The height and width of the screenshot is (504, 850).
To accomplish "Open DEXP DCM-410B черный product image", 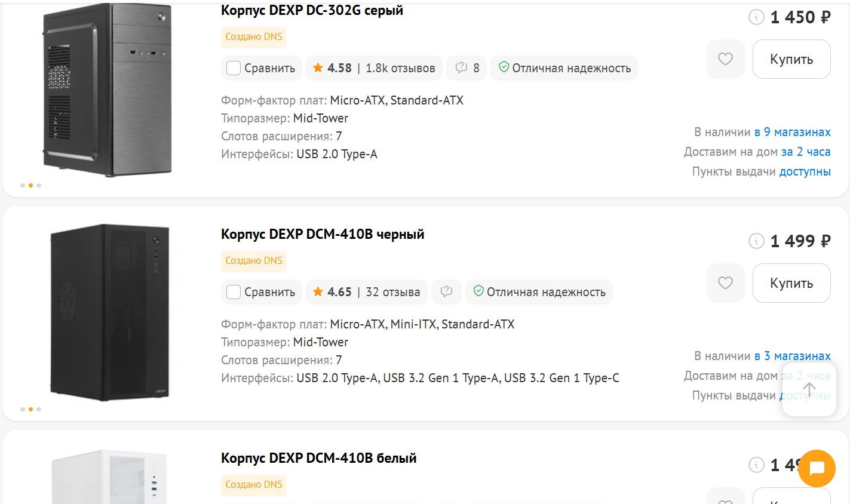I will (109, 312).
